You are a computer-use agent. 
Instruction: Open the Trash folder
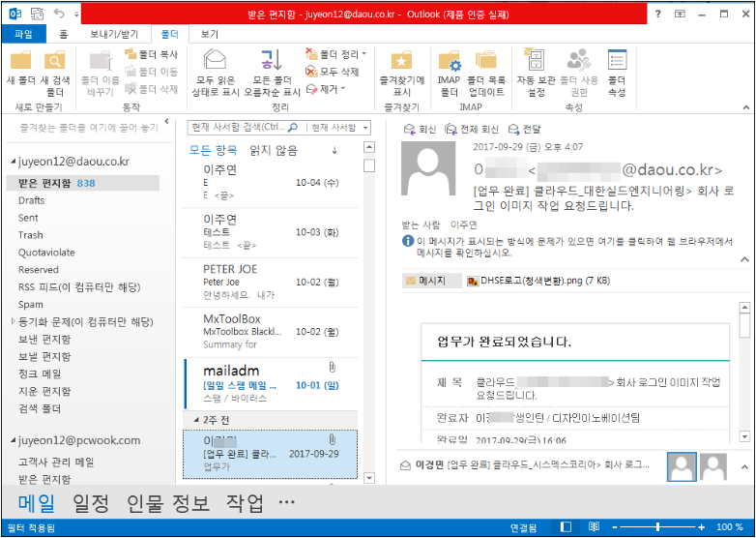point(30,235)
